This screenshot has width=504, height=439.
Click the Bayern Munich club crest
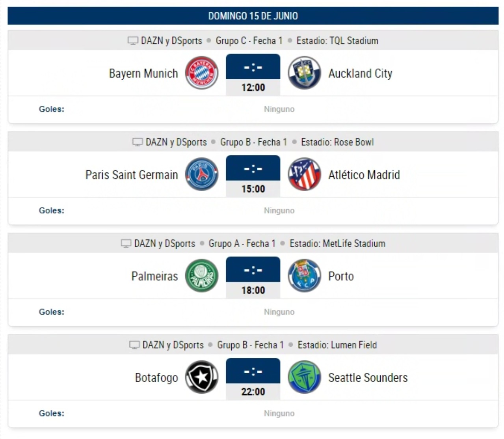pyautogui.click(x=202, y=73)
